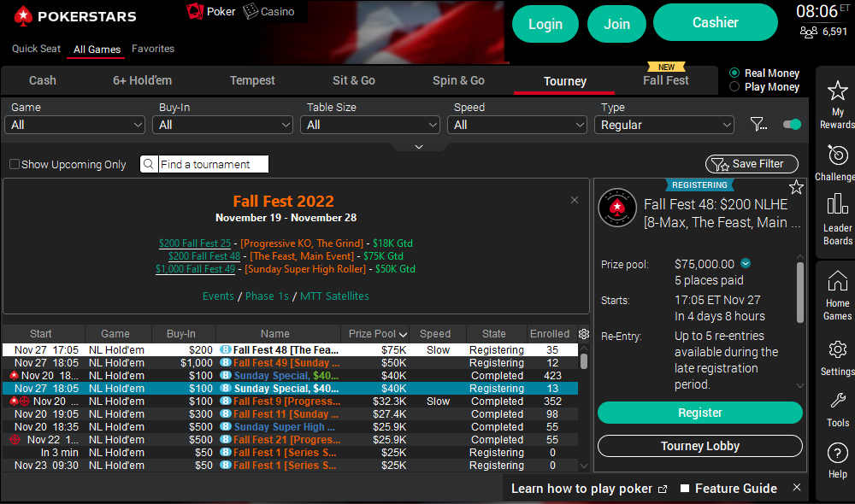
Task: Open the Tools wrench icon
Action: pyautogui.click(x=837, y=401)
